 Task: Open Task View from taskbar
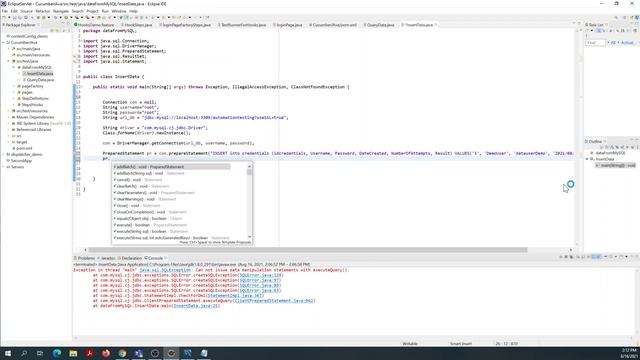(x=40, y=353)
